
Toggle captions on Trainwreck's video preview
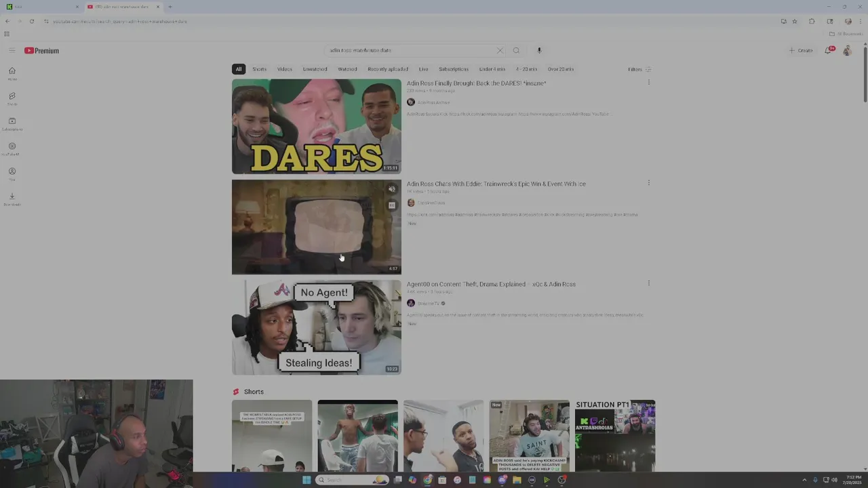(x=391, y=205)
